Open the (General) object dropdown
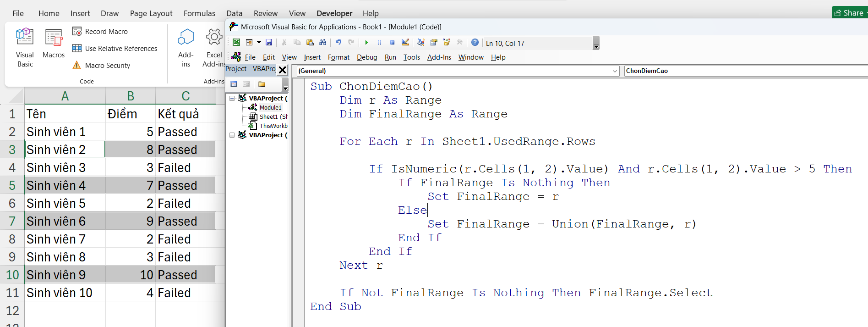The image size is (868, 327). [x=615, y=71]
